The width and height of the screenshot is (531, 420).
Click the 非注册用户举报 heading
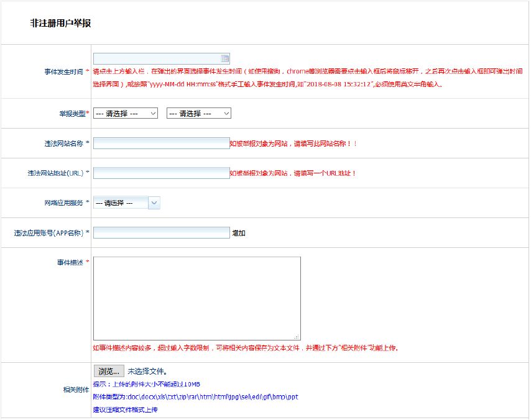point(60,24)
